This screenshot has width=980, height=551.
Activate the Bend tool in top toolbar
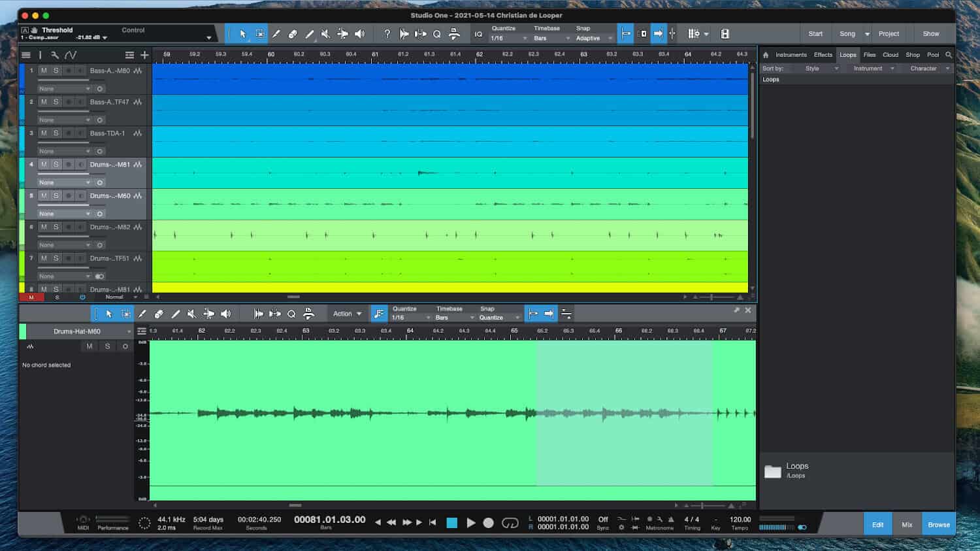[x=342, y=34]
